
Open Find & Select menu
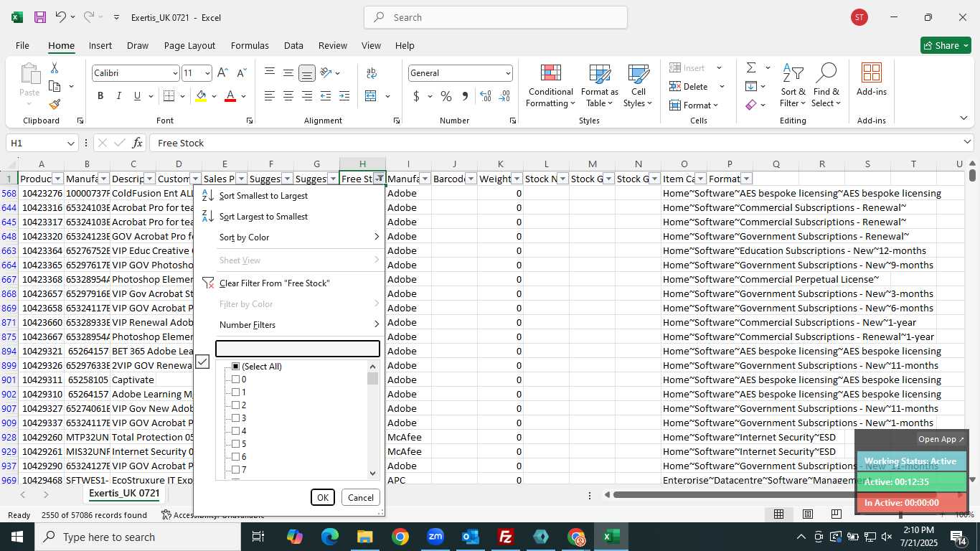(826, 86)
